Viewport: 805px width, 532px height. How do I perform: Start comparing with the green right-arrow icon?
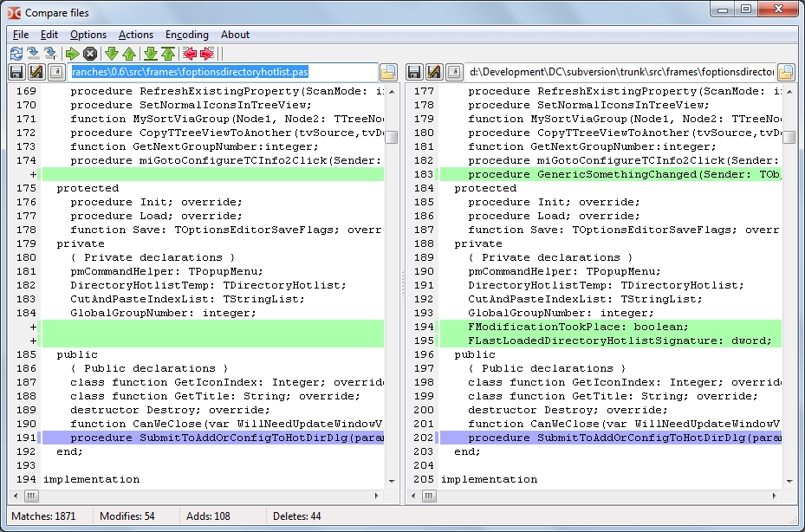[73, 54]
